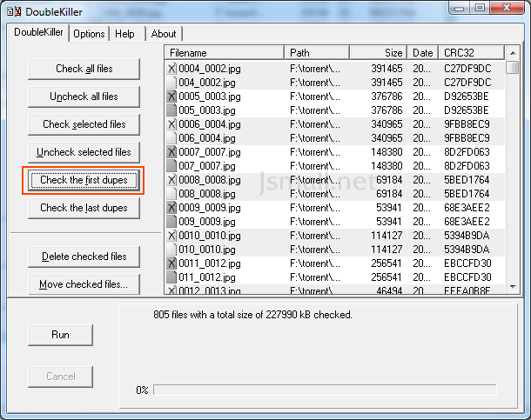The width and height of the screenshot is (531, 420).
Task: Uncheck the checkbox for 0005_0003.jpg
Action: coord(171,97)
